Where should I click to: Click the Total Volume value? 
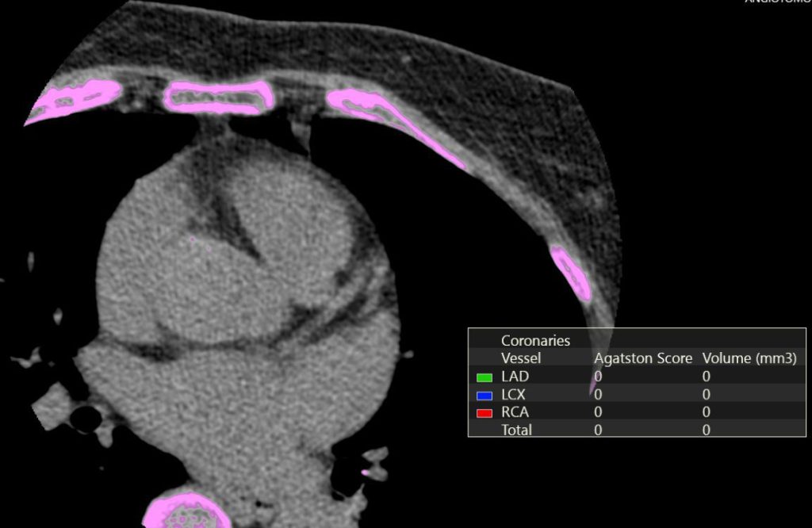click(706, 430)
